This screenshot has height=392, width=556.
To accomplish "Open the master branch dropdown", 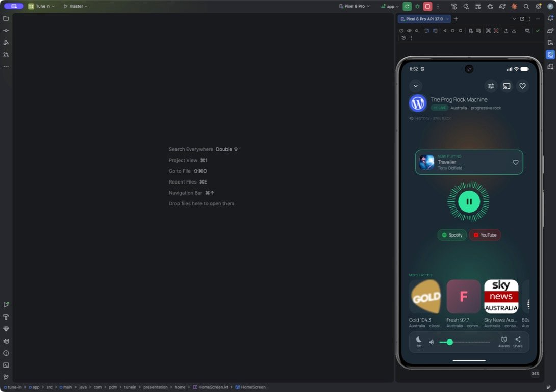I will 75,6.
